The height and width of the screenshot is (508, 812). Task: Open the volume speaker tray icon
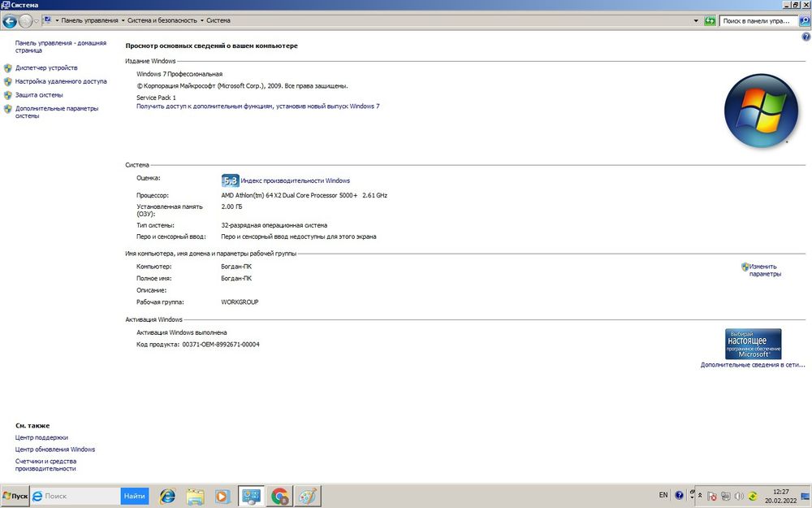pos(739,496)
